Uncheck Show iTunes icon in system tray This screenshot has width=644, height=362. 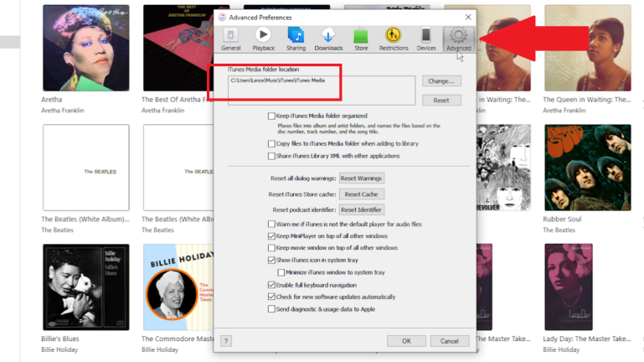tap(271, 260)
